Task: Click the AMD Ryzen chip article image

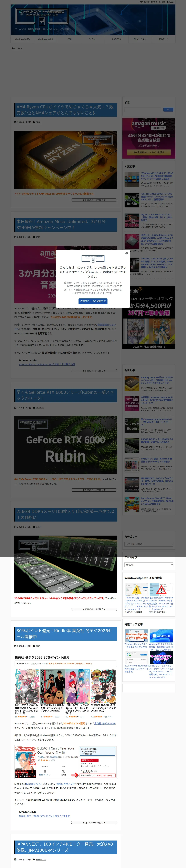Action: (65, 160)
